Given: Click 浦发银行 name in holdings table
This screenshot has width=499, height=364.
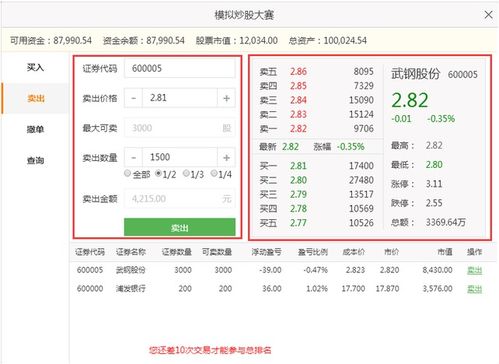Looking at the screenshot, I should click(131, 289).
